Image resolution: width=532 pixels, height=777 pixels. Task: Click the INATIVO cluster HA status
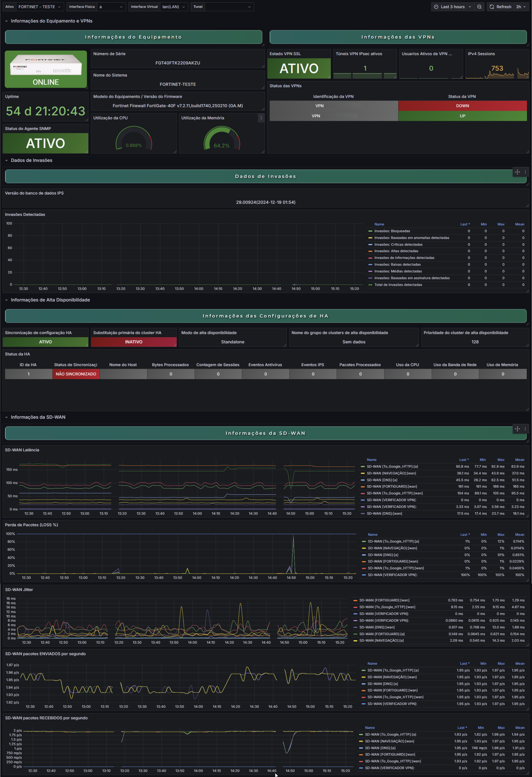coord(134,342)
